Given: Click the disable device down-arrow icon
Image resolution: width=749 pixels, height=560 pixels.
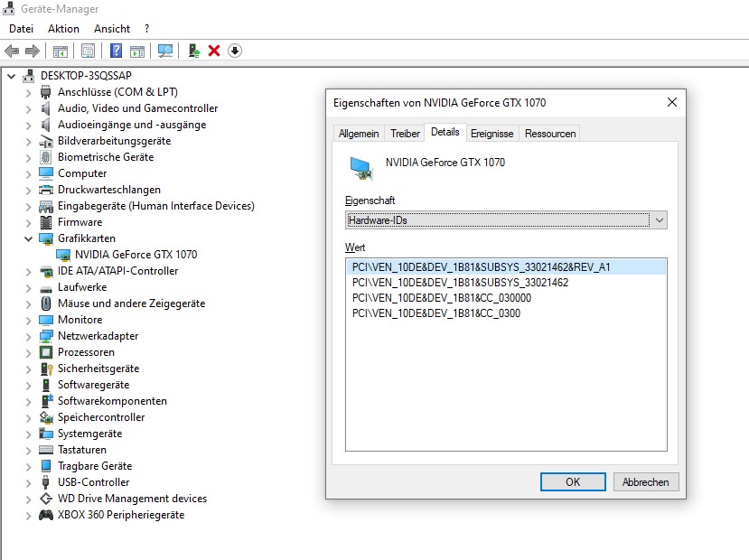Looking at the screenshot, I should click(x=235, y=51).
